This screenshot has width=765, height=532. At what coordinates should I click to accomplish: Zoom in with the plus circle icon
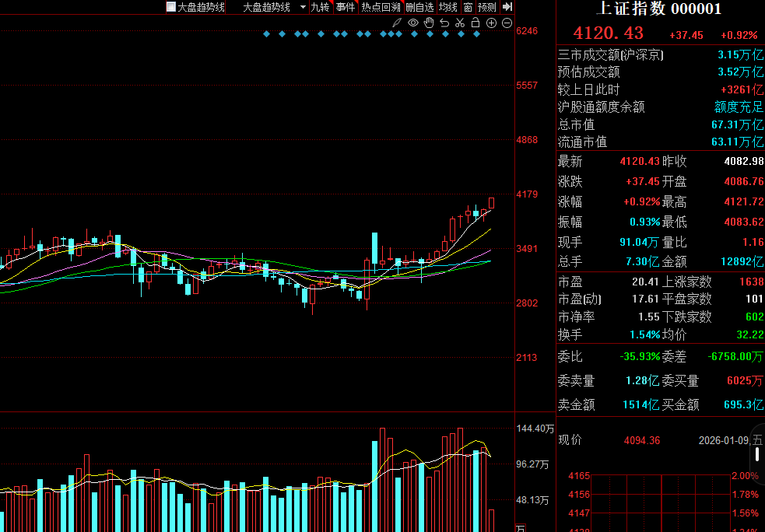point(491,23)
